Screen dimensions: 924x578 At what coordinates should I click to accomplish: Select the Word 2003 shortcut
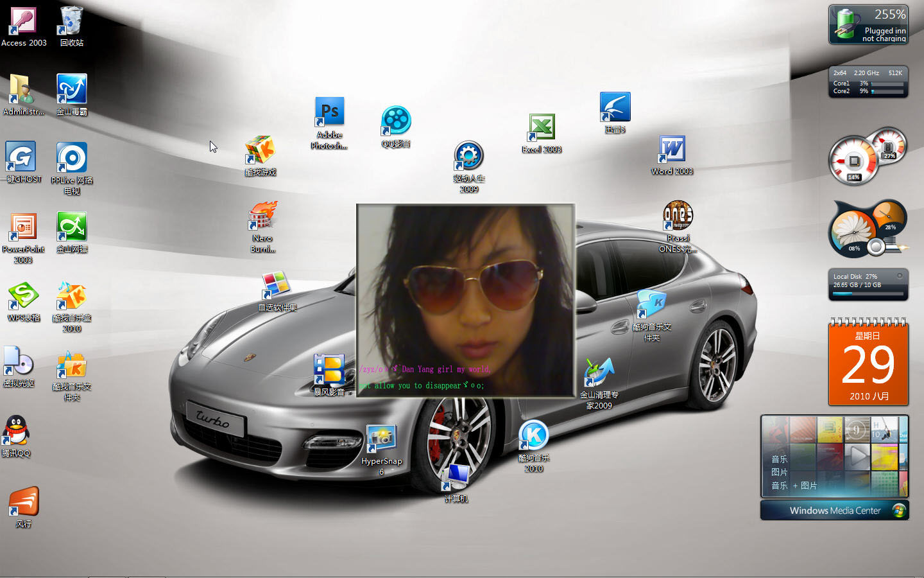pos(672,155)
